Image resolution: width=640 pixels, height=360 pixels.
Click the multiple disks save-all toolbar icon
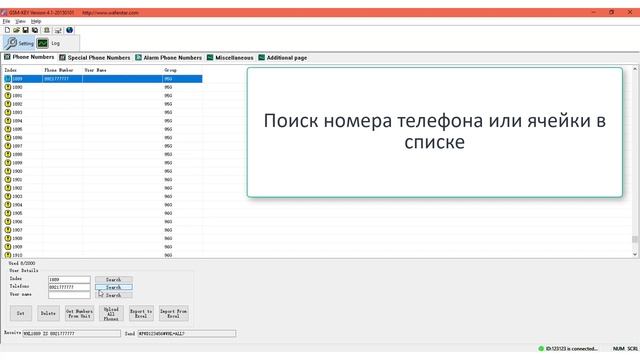point(35,30)
